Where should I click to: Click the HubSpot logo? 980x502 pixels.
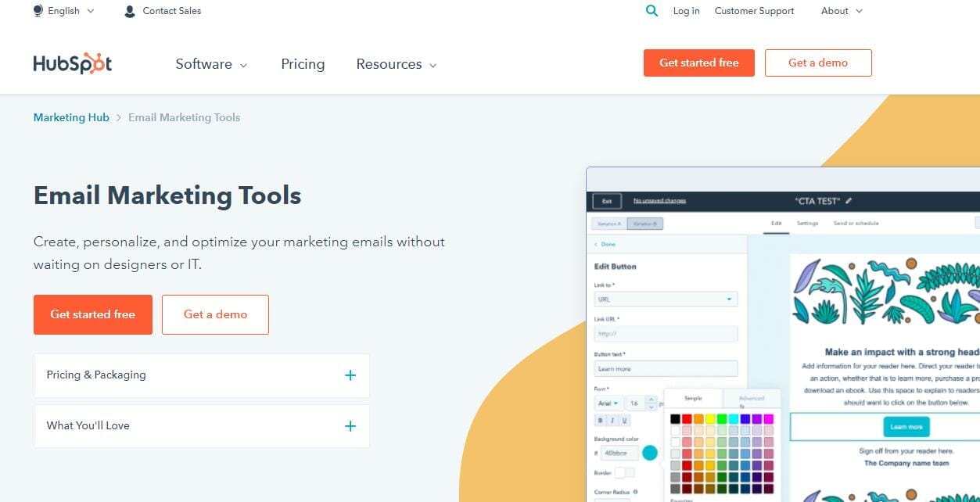(x=73, y=63)
